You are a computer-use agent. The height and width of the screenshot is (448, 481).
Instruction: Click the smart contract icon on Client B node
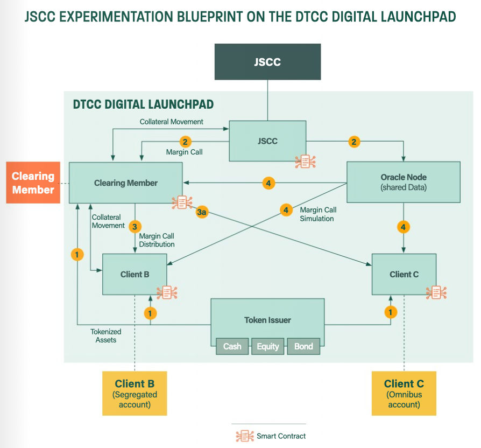(167, 292)
